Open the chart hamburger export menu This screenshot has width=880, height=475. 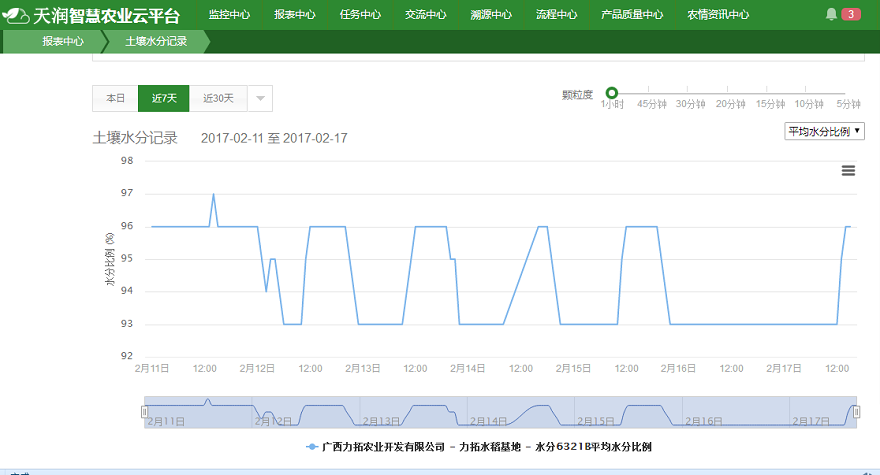(848, 171)
